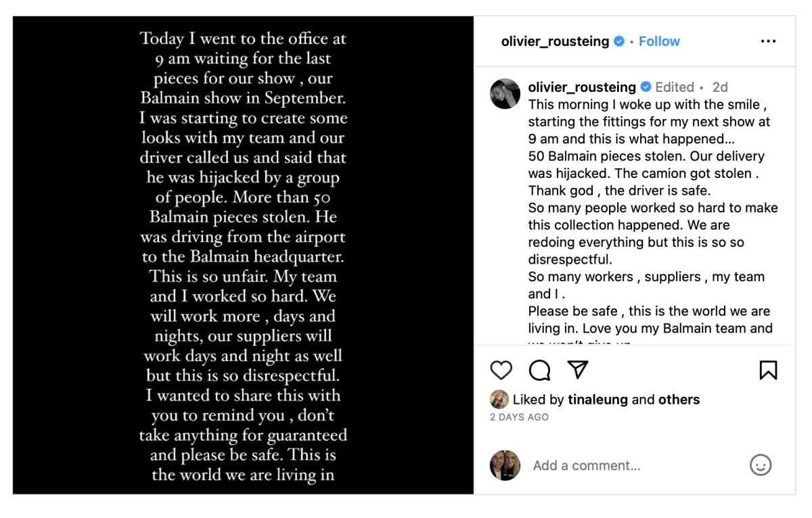Like the post with the heart icon
Screen dimensions: 812x518
501,370
